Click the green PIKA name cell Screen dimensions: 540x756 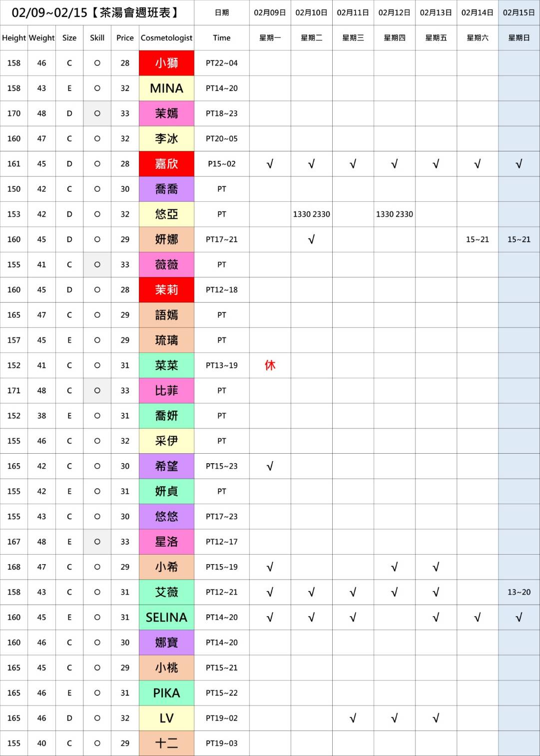(x=166, y=693)
